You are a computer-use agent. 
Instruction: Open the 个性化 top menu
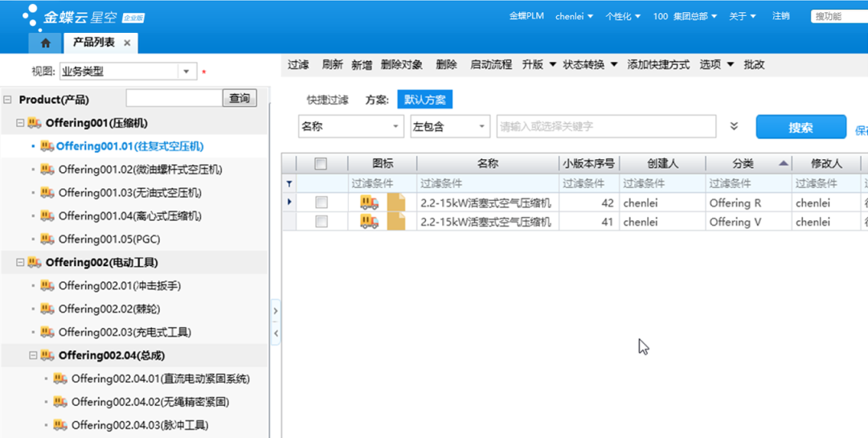point(623,16)
